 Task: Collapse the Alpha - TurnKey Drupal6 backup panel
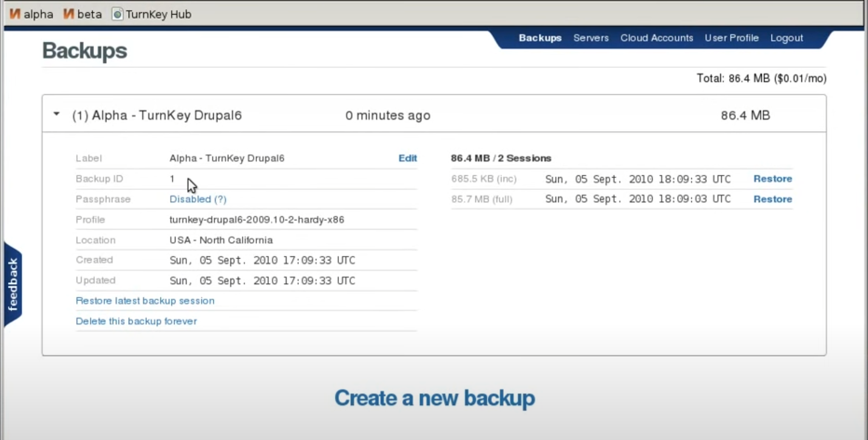56,113
